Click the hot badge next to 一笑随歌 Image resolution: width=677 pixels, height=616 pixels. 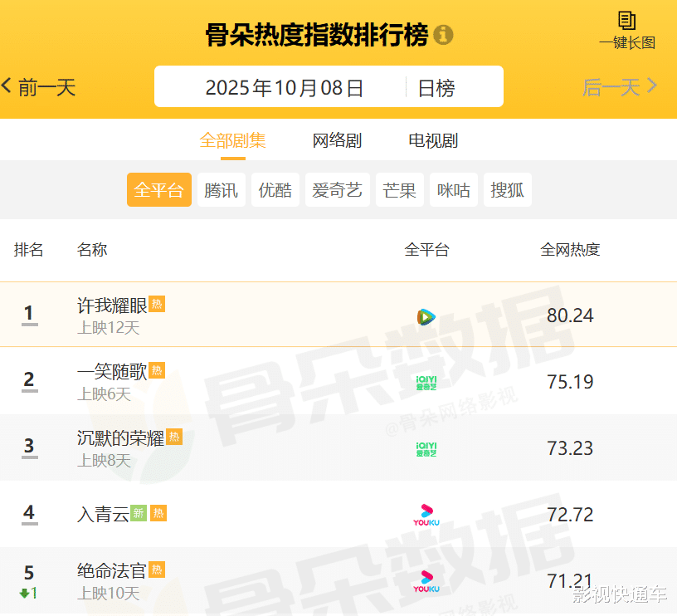pos(157,370)
